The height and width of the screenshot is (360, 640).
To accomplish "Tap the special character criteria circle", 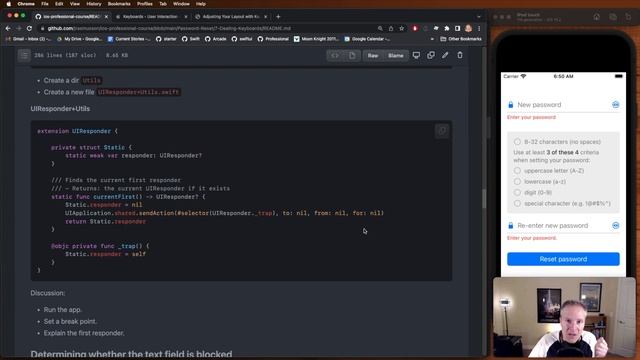I will pyautogui.click(x=517, y=203).
